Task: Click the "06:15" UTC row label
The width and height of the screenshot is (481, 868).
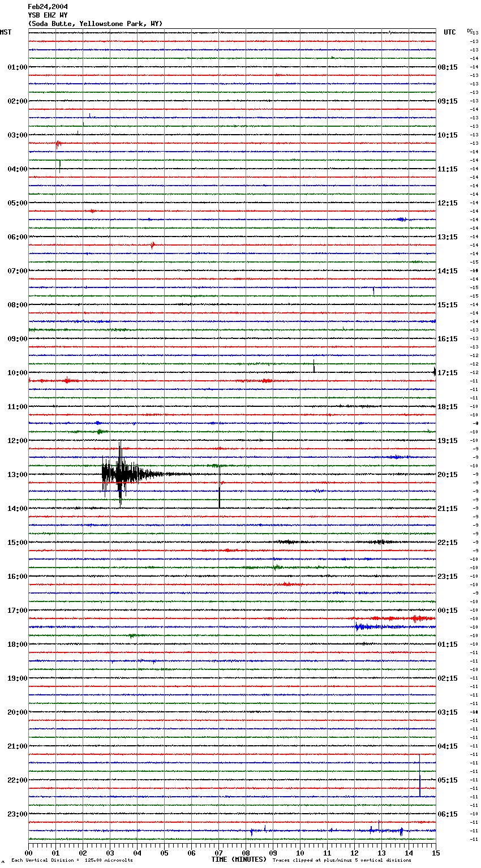Action: click(x=448, y=814)
